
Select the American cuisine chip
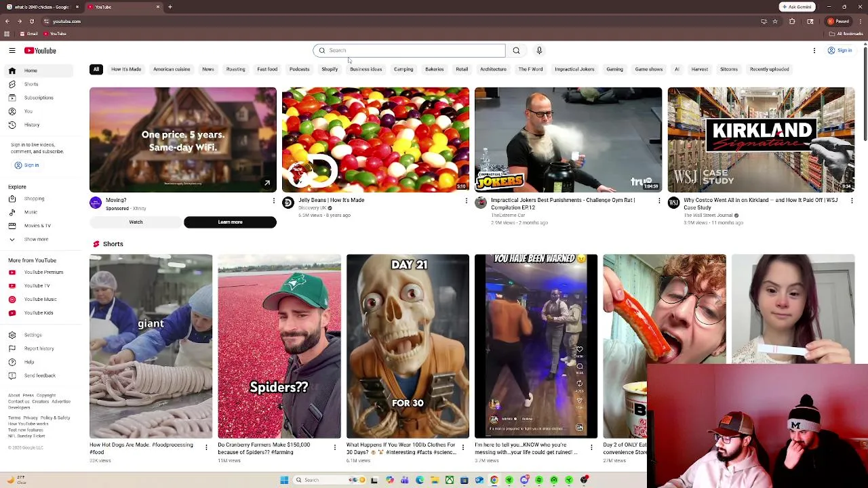pyautogui.click(x=172, y=69)
